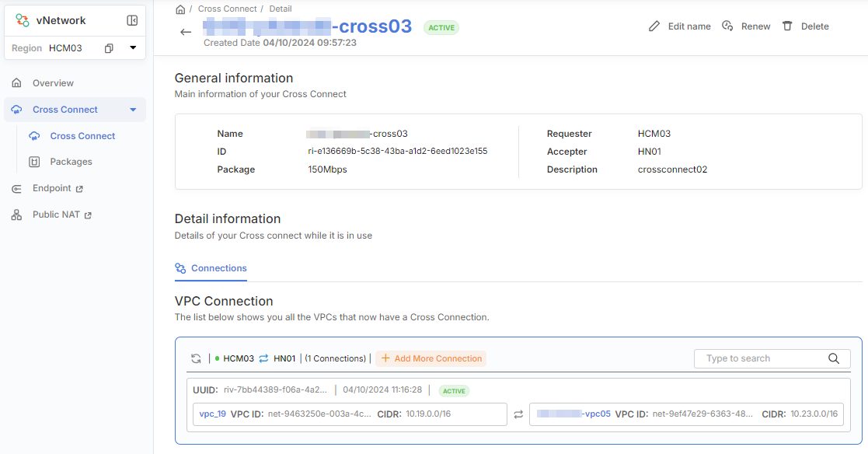Image resolution: width=868 pixels, height=454 pixels.
Task: Click the swap arrows between VPC boxes
Action: [x=518, y=414]
